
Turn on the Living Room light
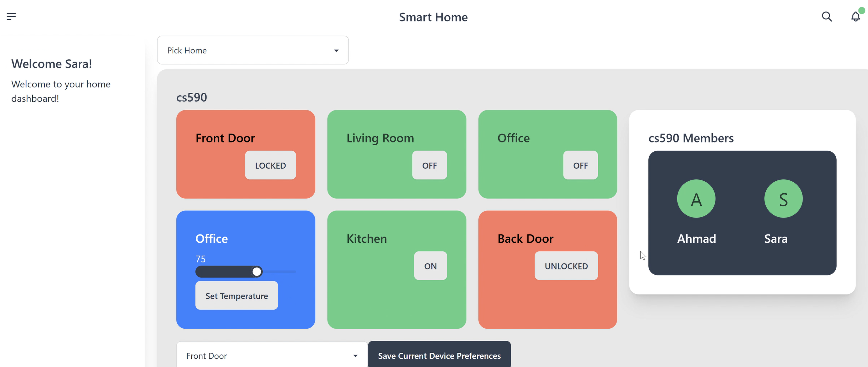click(429, 165)
